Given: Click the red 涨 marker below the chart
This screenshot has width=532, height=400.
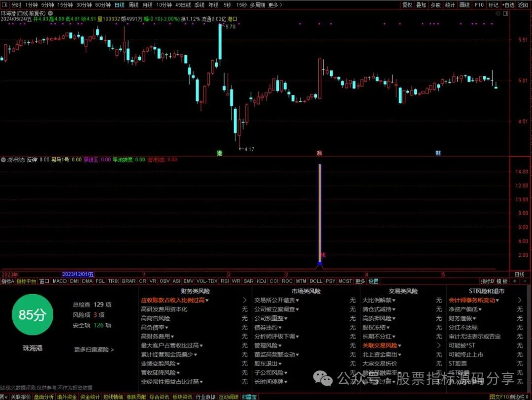Looking at the screenshot, I should [x=319, y=153].
